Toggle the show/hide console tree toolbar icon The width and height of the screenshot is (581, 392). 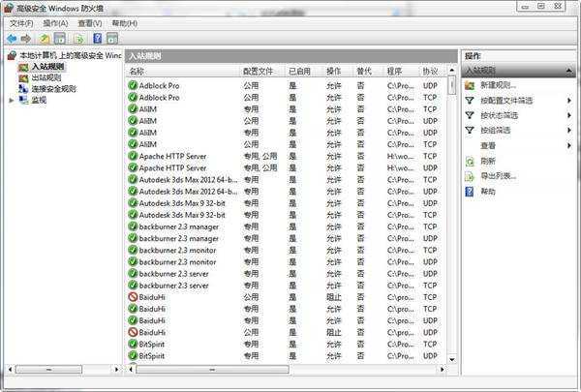coord(60,39)
